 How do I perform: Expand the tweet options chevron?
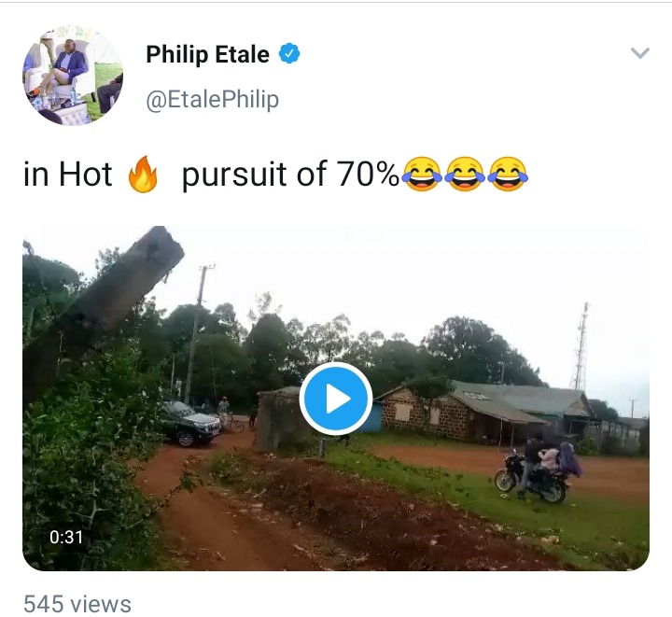640,52
